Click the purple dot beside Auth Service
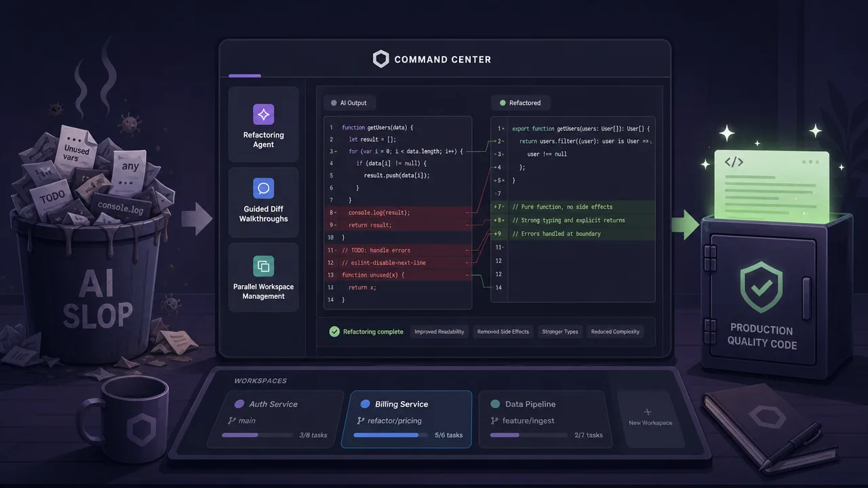This screenshot has width=868, height=488. (x=239, y=404)
